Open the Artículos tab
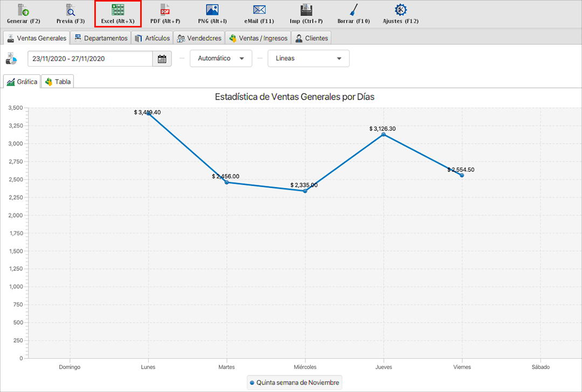Screen dimensions: 582x392 pyautogui.click(x=153, y=38)
